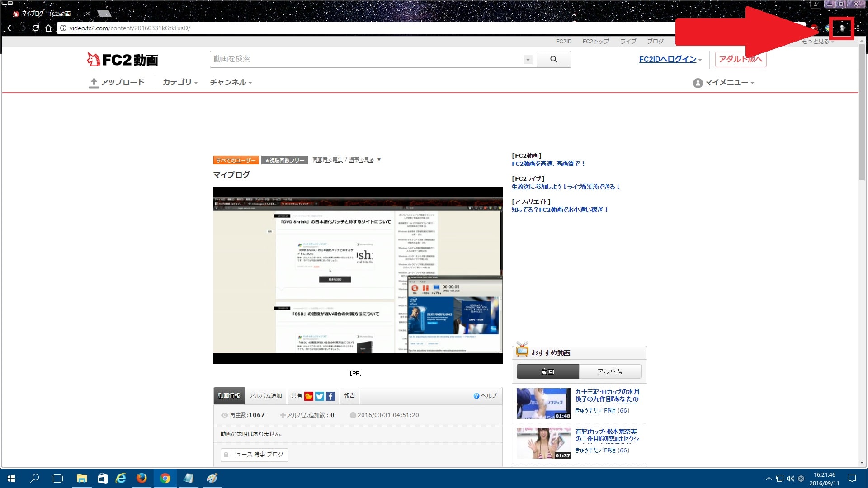The height and width of the screenshot is (488, 868).
Task: Open the ライブ link in the top bar
Action: [628, 42]
